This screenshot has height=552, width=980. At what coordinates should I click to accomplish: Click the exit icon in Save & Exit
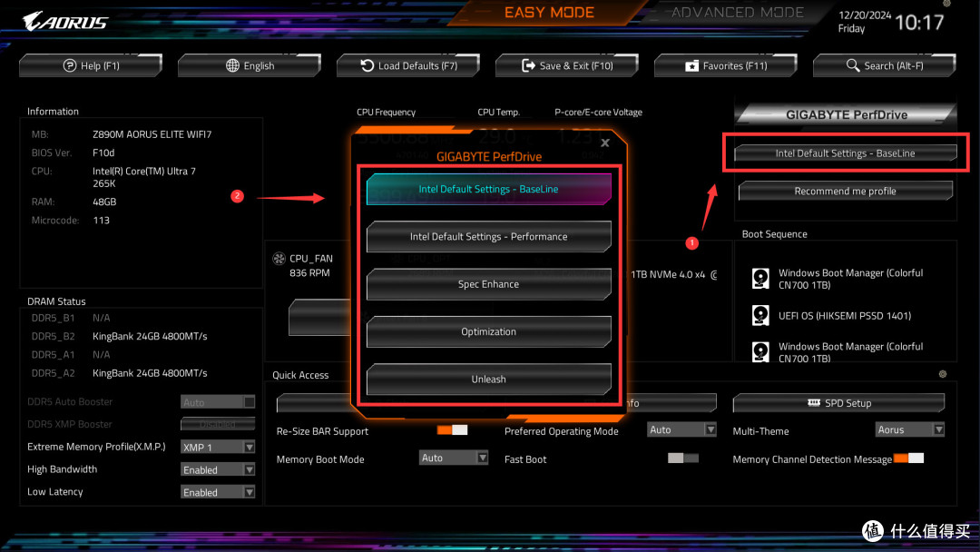coord(529,65)
